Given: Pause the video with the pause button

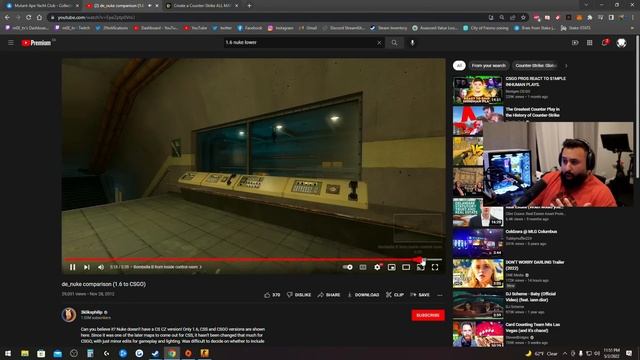Looking at the screenshot, I should (x=73, y=267).
